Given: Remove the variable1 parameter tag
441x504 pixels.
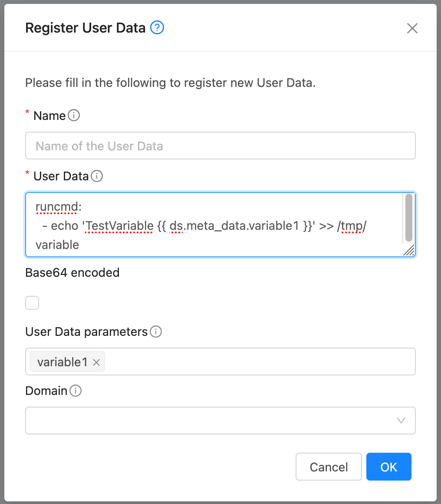Looking at the screenshot, I should [x=96, y=361].
